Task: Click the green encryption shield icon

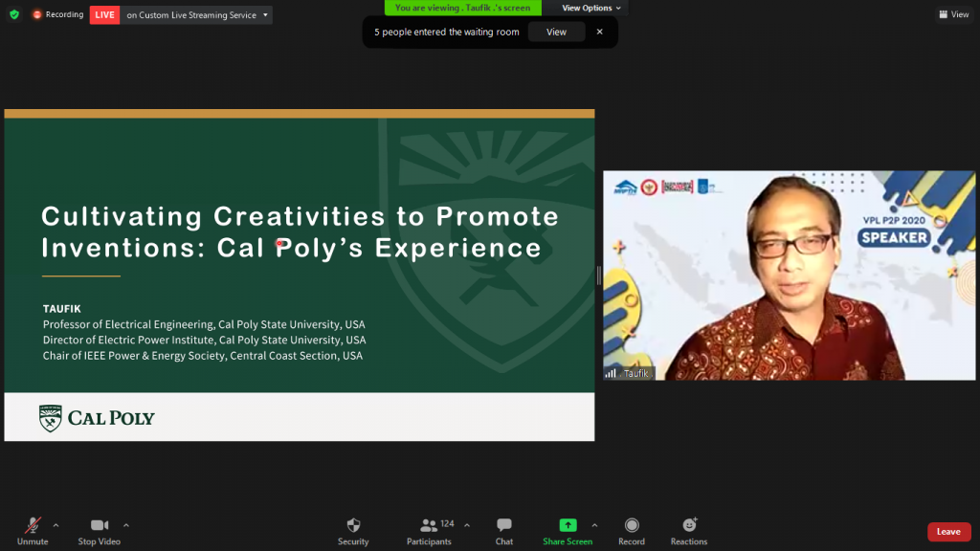Action: [x=14, y=14]
